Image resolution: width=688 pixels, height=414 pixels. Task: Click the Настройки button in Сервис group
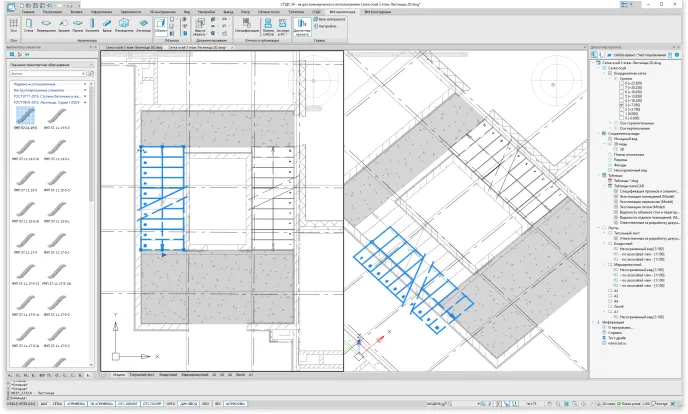(x=327, y=25)
